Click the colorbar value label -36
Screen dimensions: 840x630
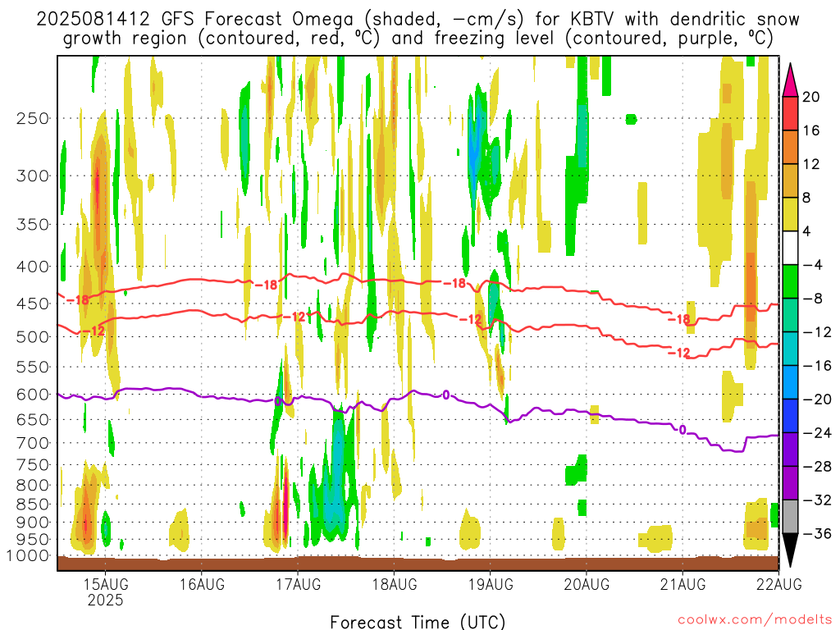pos(816,533)
